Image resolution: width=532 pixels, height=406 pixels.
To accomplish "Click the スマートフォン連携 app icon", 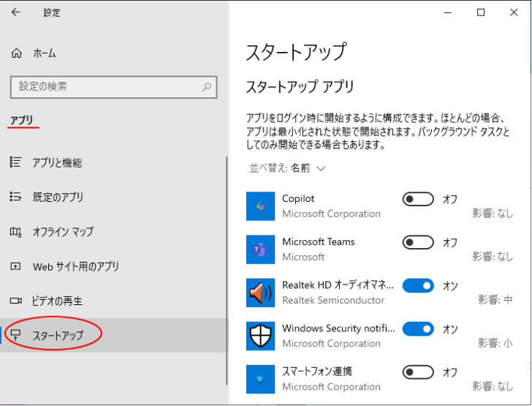I will (x=260, y=379).
